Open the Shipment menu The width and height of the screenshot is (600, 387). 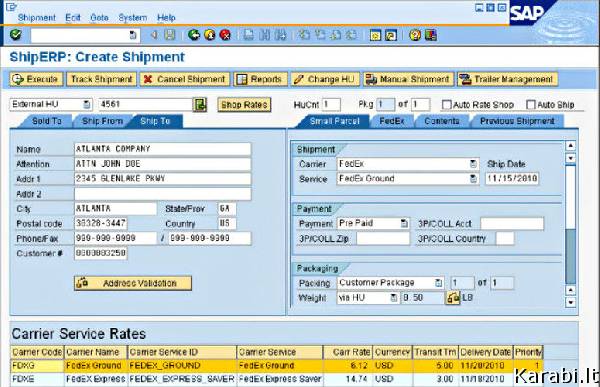pyautogui.click(x=36, y=18)
